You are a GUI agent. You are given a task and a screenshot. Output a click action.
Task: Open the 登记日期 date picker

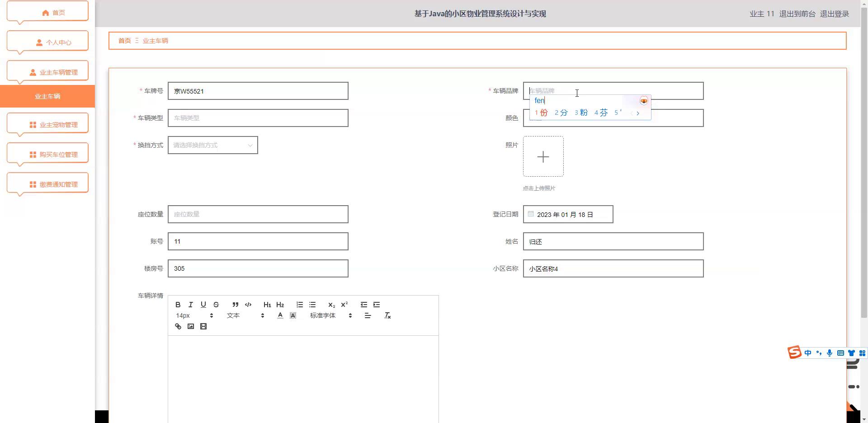[568, 214]
